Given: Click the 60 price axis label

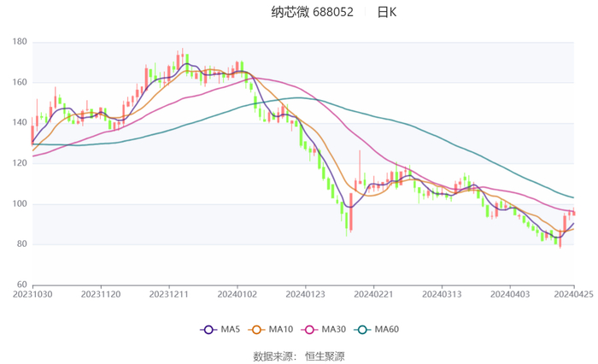Looking at the screenshot, I should 23,285.
